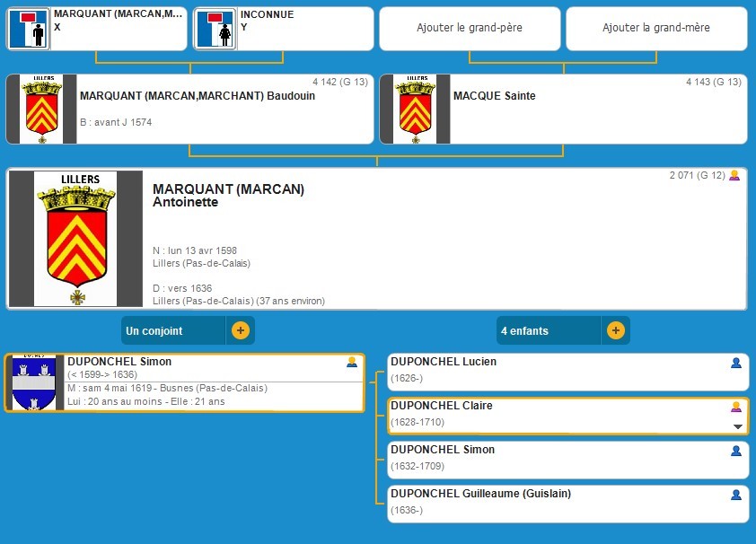Open the Un conjoint section header
The image size is (756, 544).
(172, 330)
